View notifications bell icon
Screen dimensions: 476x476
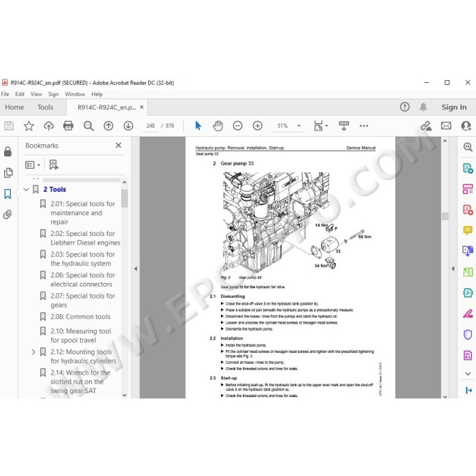tap(423, 107)
